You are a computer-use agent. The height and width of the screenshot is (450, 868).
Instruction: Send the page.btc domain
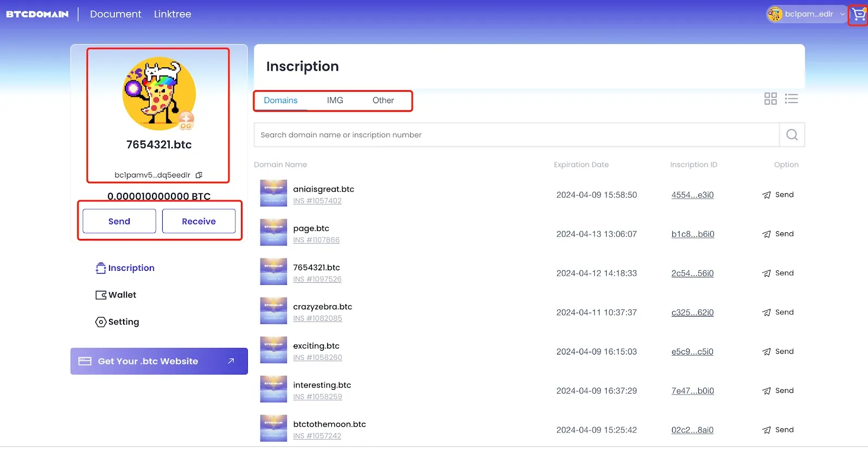(778, 234)
